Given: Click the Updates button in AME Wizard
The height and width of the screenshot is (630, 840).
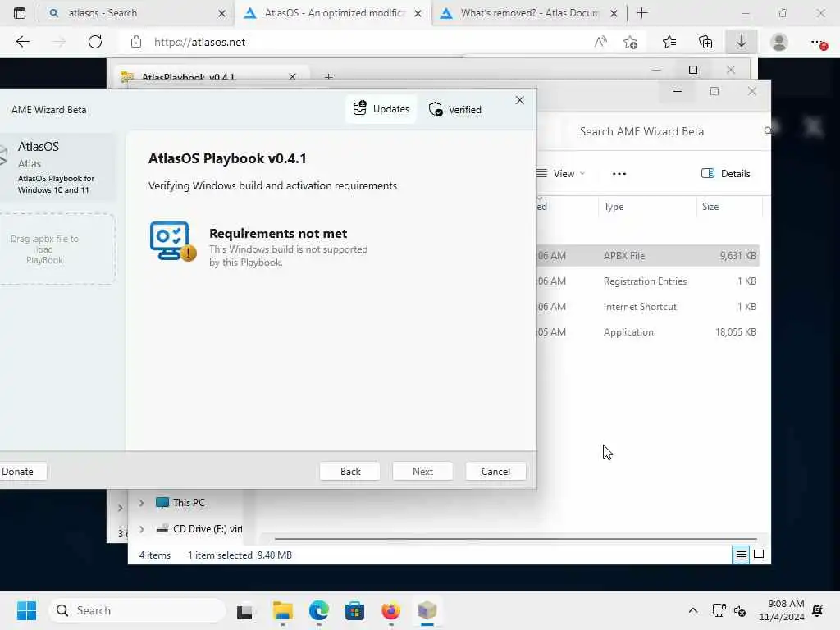Looking at the screenshot, I should click(x=381, y=109).
